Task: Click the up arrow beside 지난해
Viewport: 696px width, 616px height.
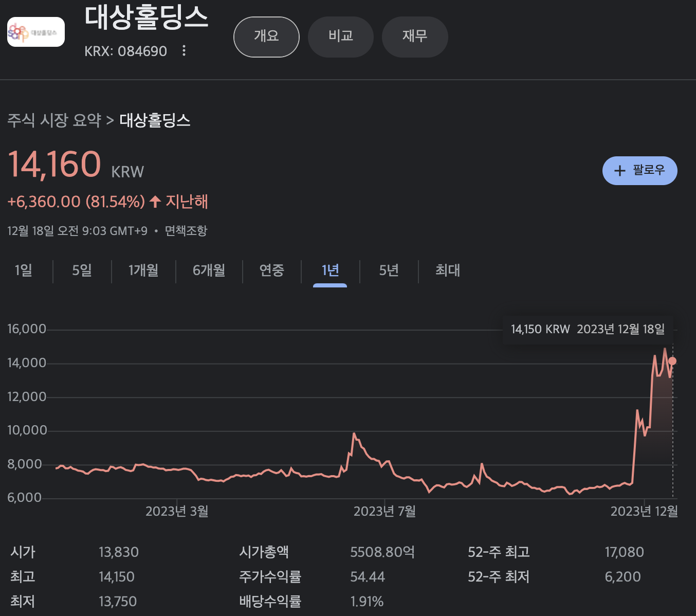Action: click(155, 202)
